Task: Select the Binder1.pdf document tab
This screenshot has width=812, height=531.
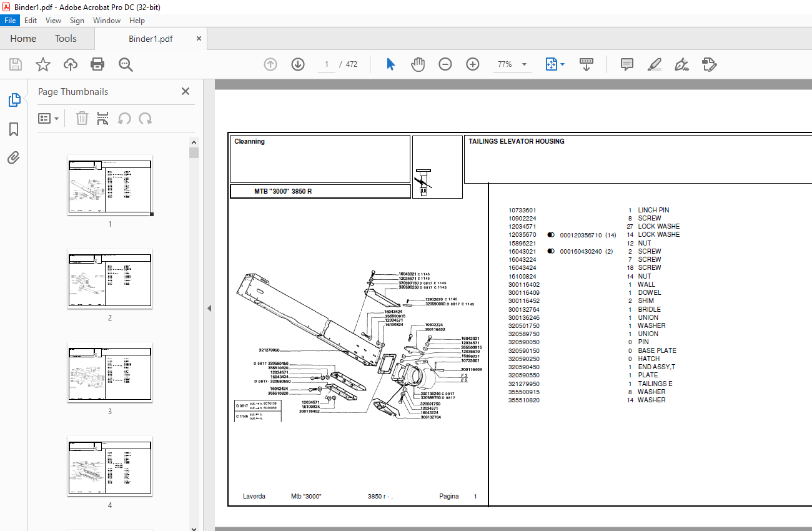Action: click(x=151, y=38)
